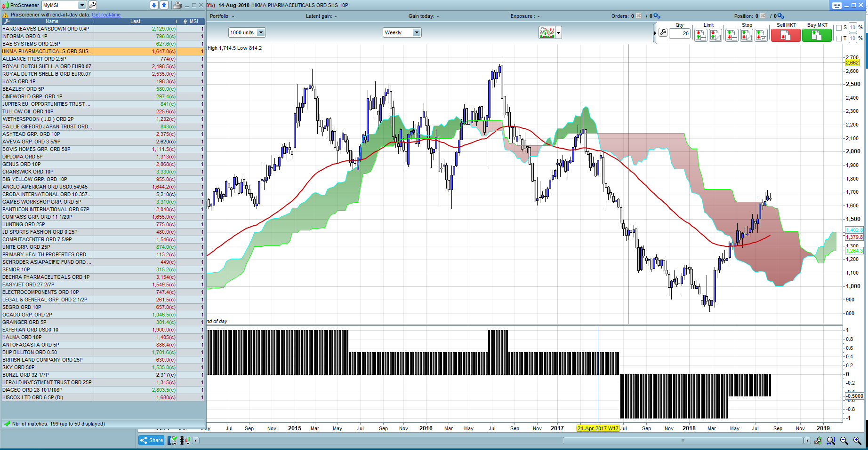The height and width of the screenshot is (450, 868).
Task: Click the ProScreener candlestick logo icon
Action: click(5, 5)
